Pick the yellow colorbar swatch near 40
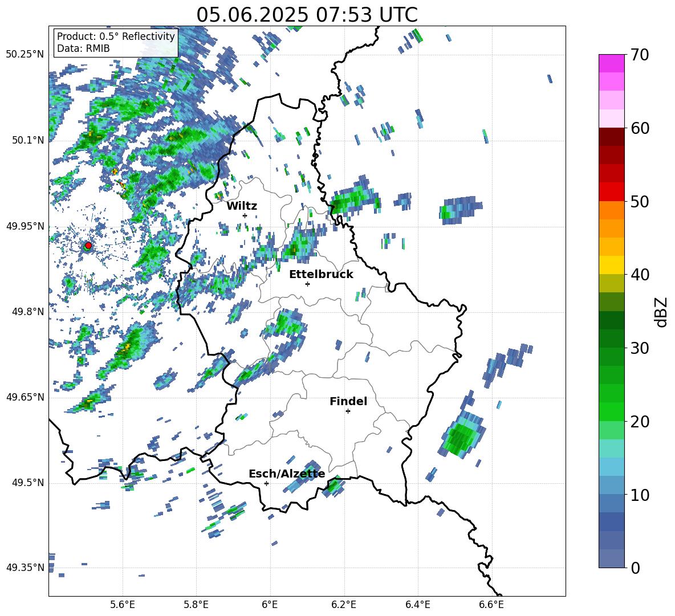Image resolution: width=675 pixels, height=616 pixels. pyautogui.click(x=611, y=265)
